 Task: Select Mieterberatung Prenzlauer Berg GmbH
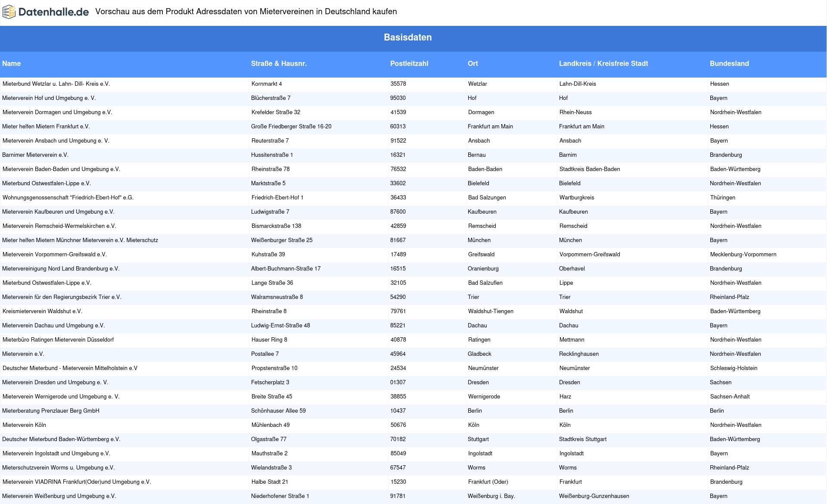click(50, 411)
